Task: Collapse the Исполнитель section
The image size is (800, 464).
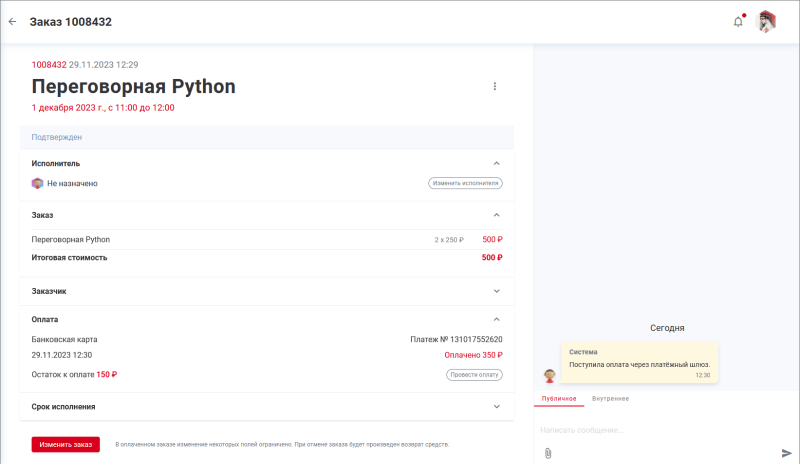Action: [x=497, y=163]
